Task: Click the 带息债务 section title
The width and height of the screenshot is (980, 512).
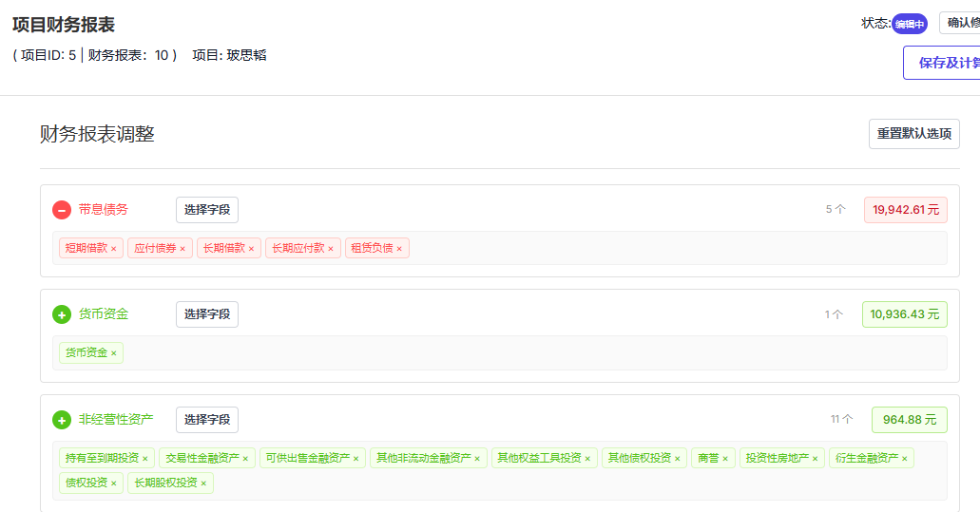Action: tap(103, 210)
